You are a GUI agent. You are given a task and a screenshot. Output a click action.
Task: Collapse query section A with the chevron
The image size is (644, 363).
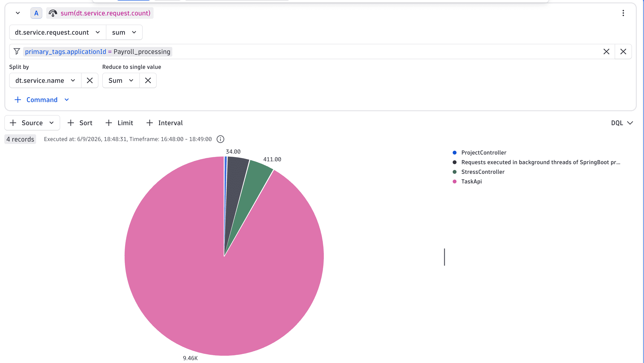[18, 13]
